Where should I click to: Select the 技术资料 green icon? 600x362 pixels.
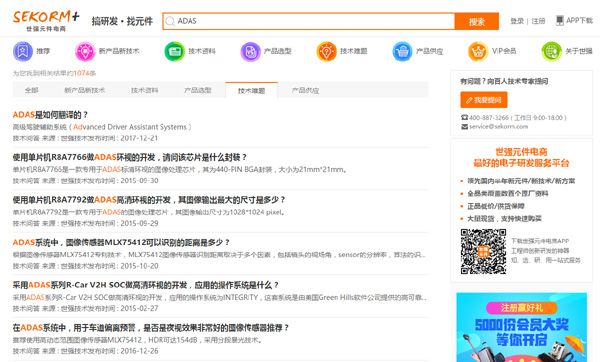tap(174, 51)
